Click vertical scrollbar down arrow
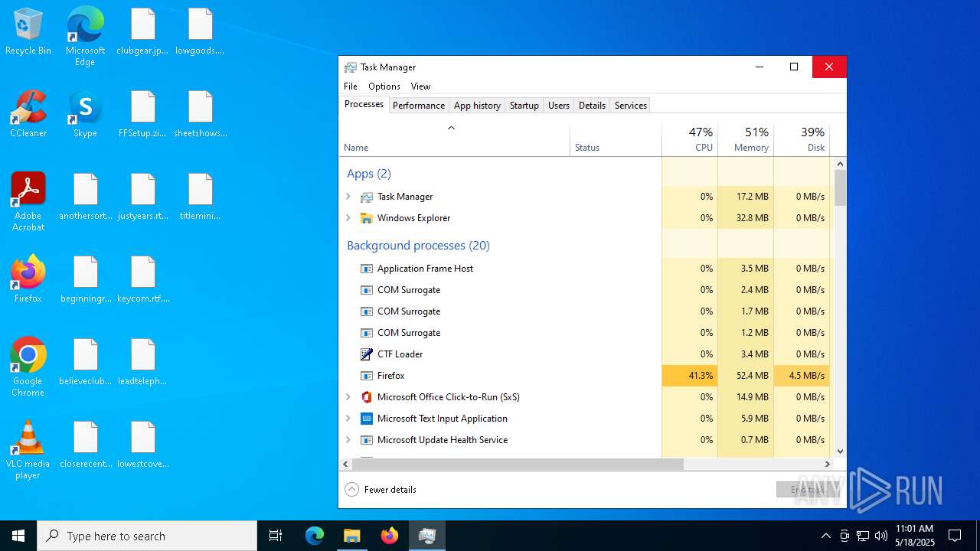 coord(840,452)
